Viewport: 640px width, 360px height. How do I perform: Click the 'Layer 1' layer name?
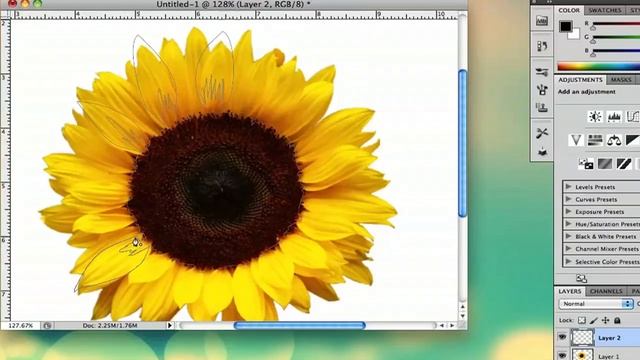(609, 356)
